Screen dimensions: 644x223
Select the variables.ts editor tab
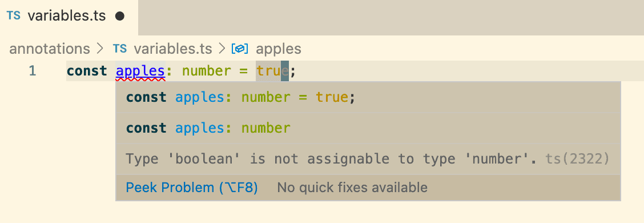coord(69,17)
